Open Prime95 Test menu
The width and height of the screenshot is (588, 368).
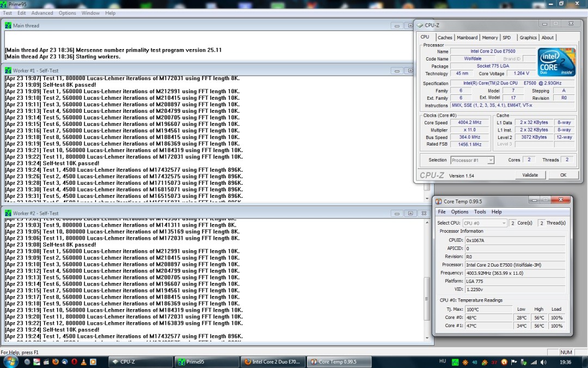pos(8,13)
